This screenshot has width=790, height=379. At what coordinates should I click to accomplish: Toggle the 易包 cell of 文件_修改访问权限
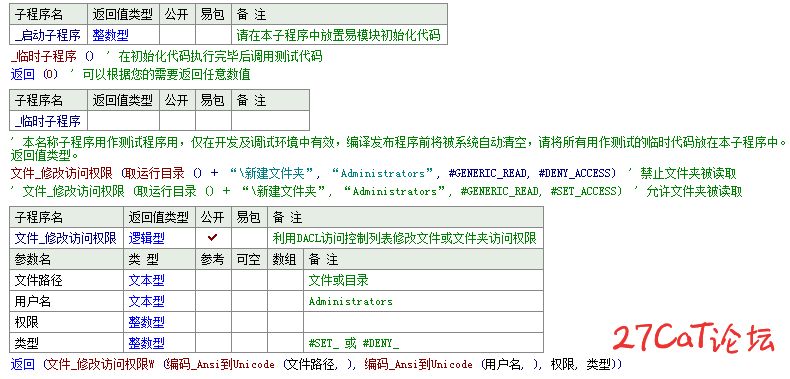point(249,238)
